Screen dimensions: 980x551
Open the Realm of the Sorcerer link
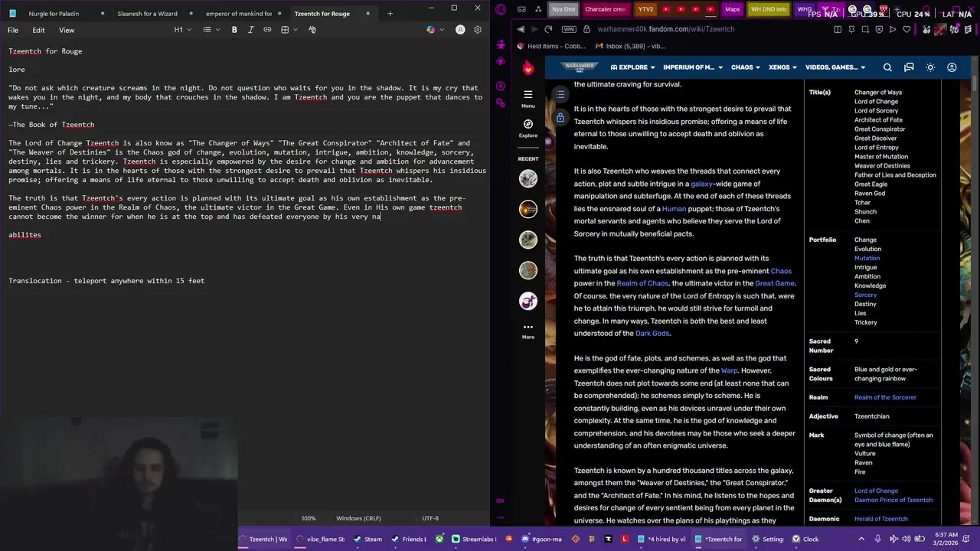(x=885, y=397)
